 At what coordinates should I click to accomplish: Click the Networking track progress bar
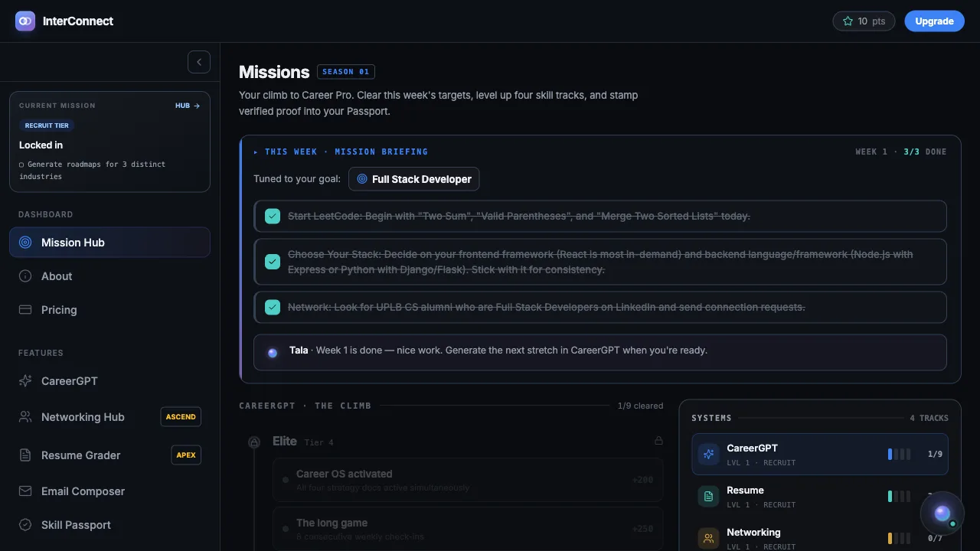point(900,539)
